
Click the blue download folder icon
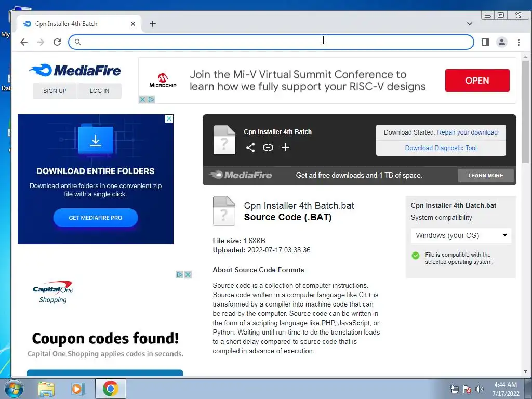[x=96, y=140]
